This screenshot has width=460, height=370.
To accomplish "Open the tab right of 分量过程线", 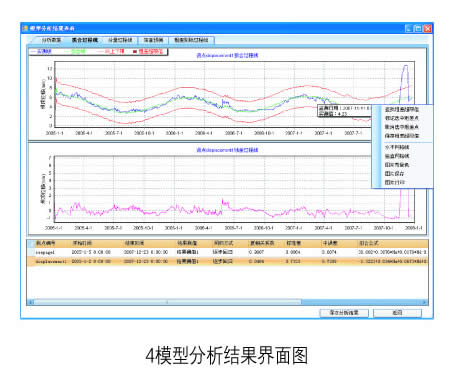I will 153,40.
